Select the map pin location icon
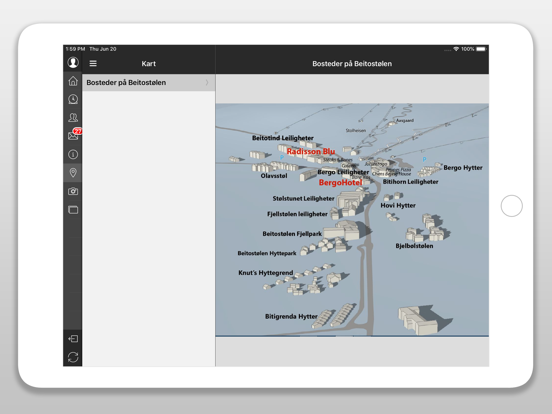Screen dimensions: 552x414 tap(73, 172)
